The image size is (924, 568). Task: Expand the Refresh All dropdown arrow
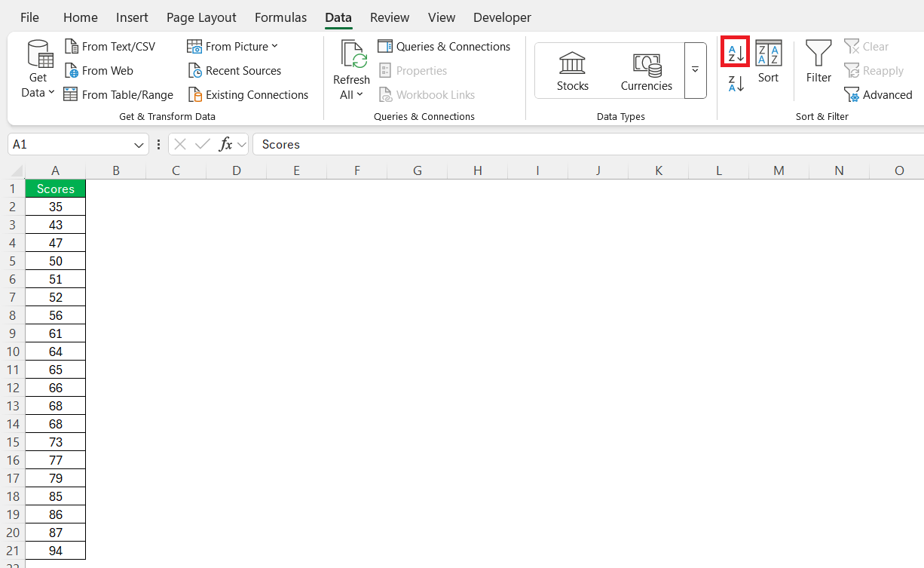coord(360,95)
